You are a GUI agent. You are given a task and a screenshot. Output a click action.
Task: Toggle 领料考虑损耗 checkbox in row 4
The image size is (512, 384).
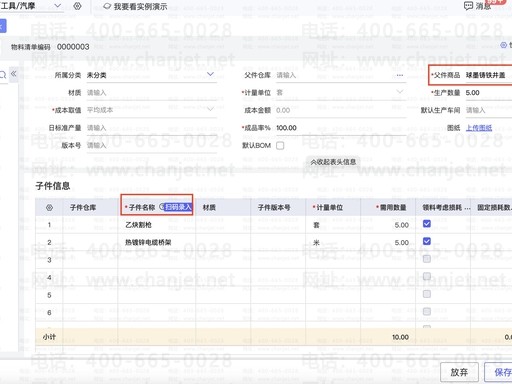point(427,276)
